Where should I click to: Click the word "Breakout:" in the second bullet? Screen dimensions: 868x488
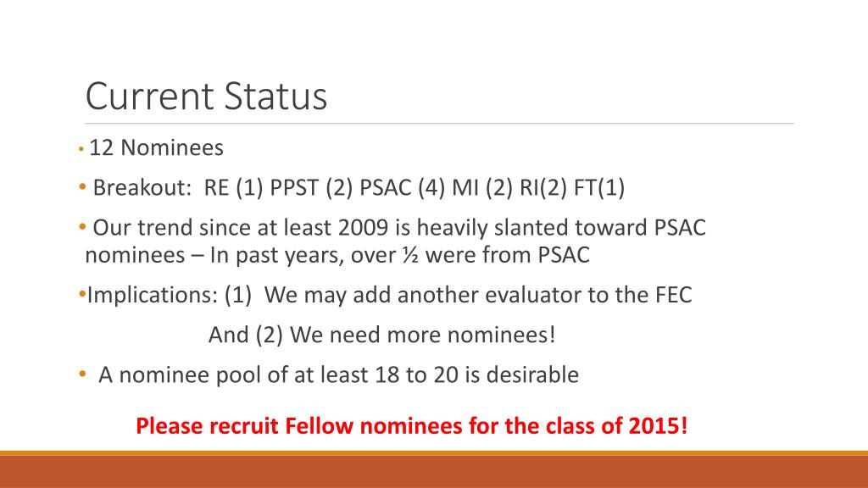click(x=142, y=187)
